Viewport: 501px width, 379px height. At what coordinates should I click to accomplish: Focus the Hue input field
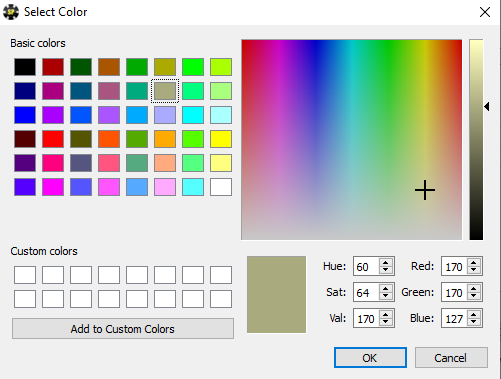click(x=366, y=266)
